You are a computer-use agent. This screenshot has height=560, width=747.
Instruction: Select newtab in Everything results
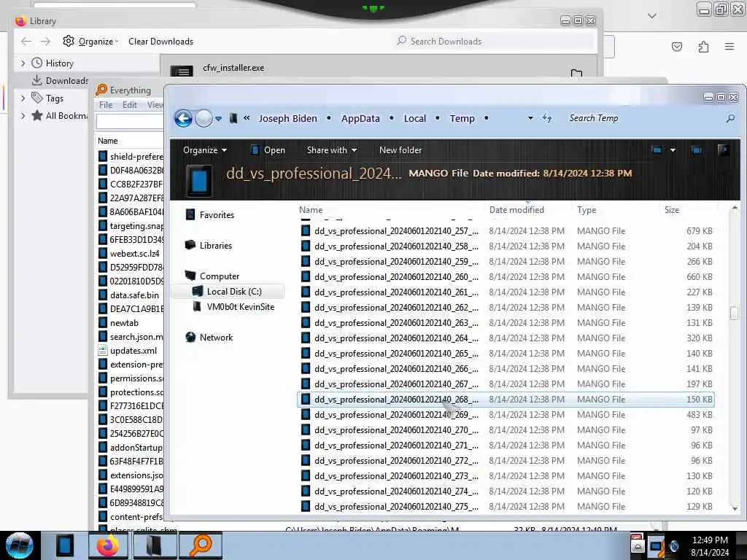[124, 323]
